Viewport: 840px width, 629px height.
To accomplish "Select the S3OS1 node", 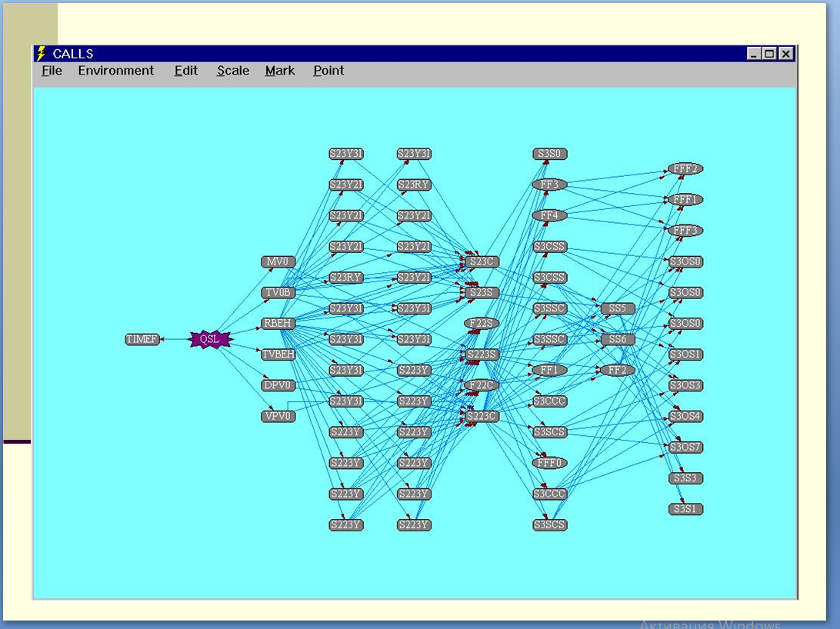I will [x=685, y=354].
